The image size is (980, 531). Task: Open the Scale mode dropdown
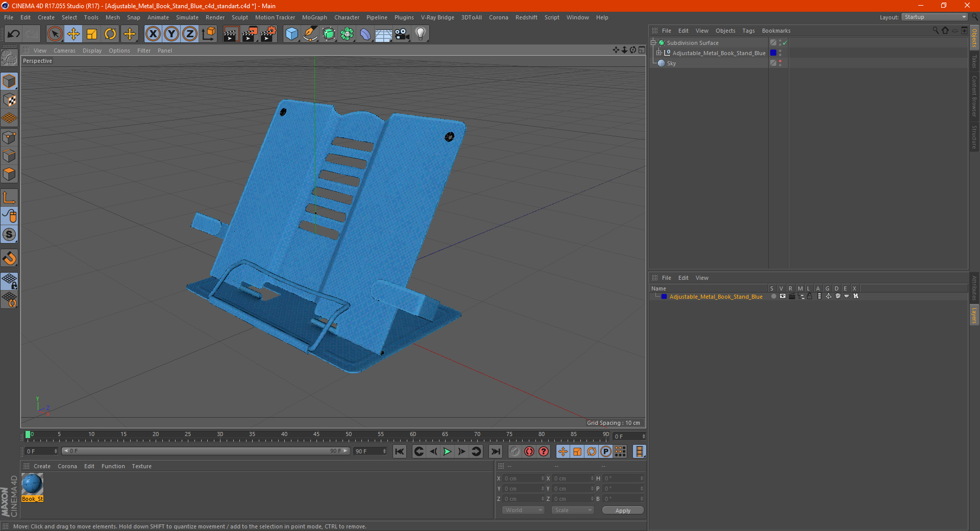573,510
